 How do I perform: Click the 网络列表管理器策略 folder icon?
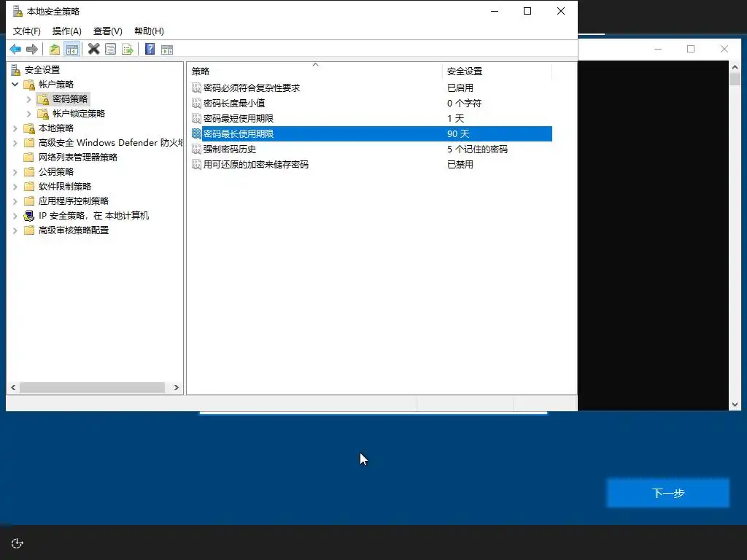(x=29, y=157)
